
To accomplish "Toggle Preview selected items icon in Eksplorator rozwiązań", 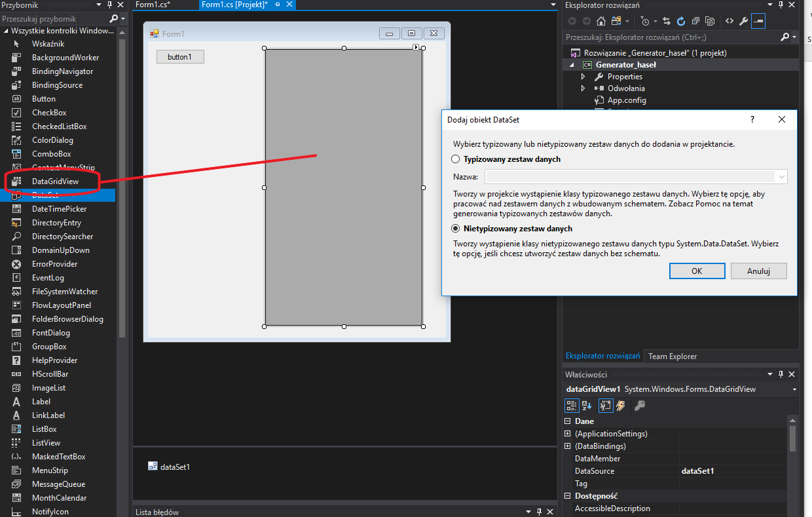I will 758,21.
